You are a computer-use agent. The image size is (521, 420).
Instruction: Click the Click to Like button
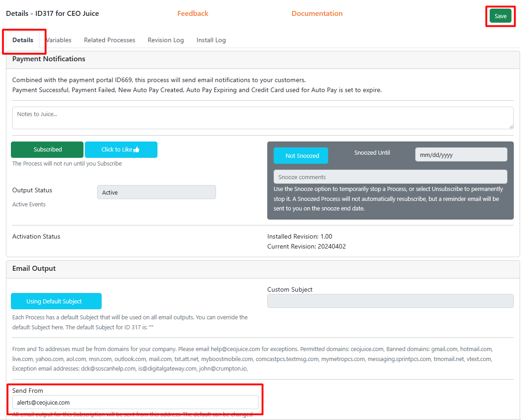[121, 150]
